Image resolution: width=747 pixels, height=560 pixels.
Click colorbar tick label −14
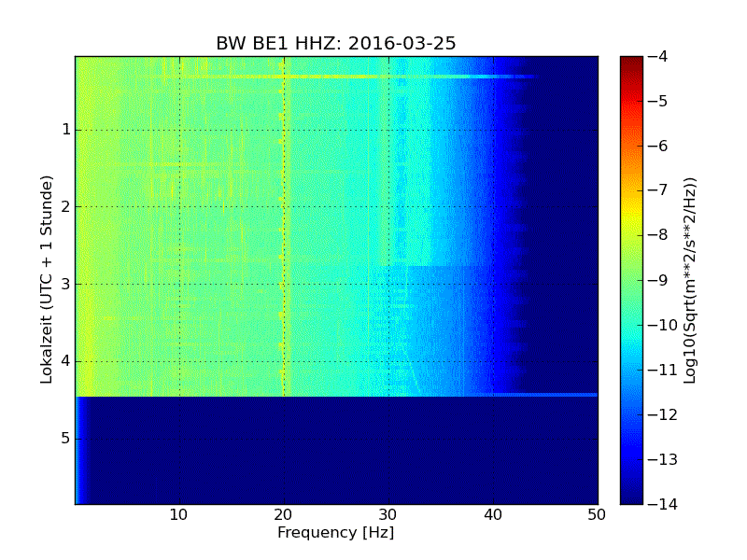pyautogui.click(x=663, y=504)
